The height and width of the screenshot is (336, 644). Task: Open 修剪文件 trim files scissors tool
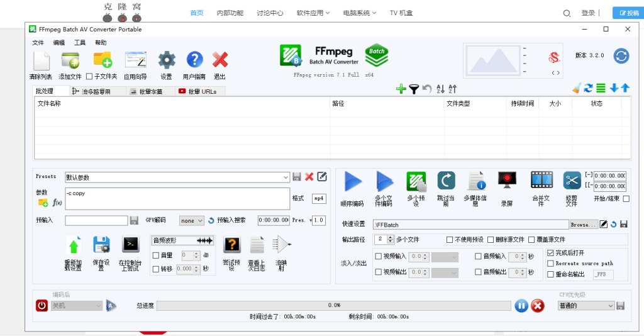tap(572, 181)
